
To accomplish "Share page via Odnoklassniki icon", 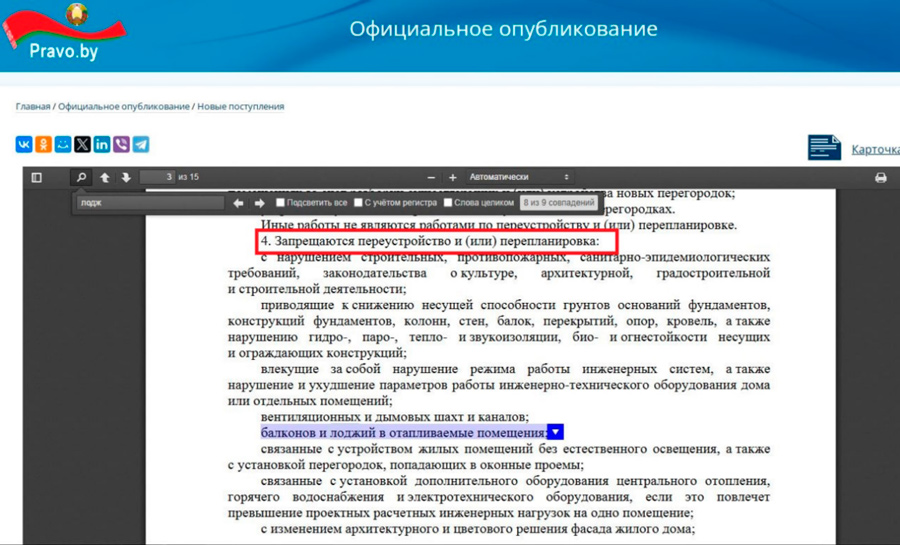I will [43, 144].
